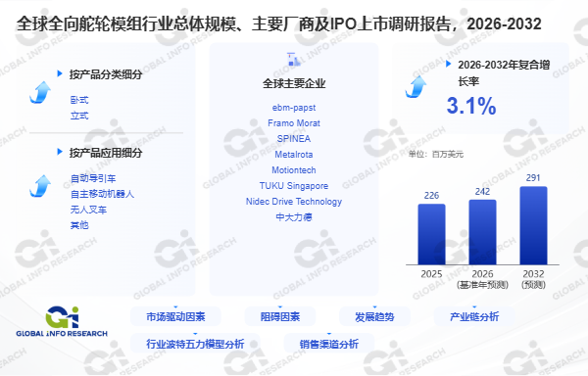Screen dimensions: 588x376
Task: Click the bar-chart icon above 全球主要企业
Action: click(294, 60)
